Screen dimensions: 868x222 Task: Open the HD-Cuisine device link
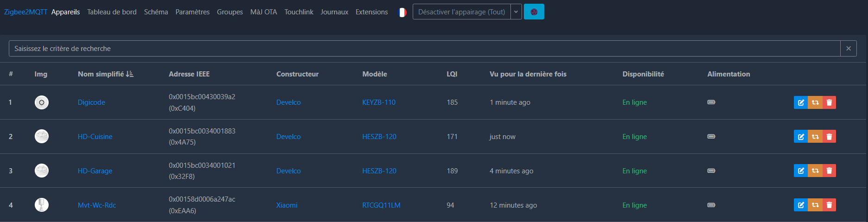[95, 137]
